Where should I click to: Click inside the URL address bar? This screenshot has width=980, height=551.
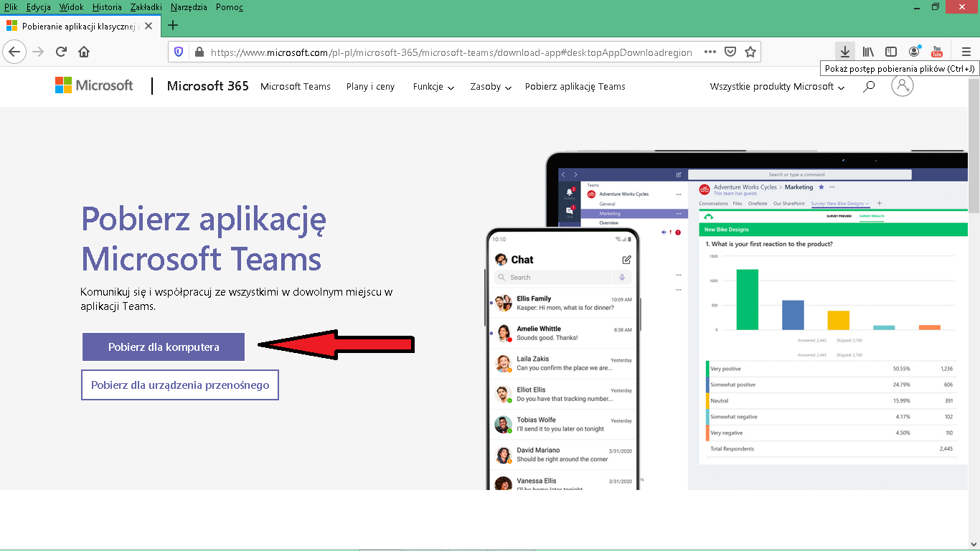coord(452,52)
